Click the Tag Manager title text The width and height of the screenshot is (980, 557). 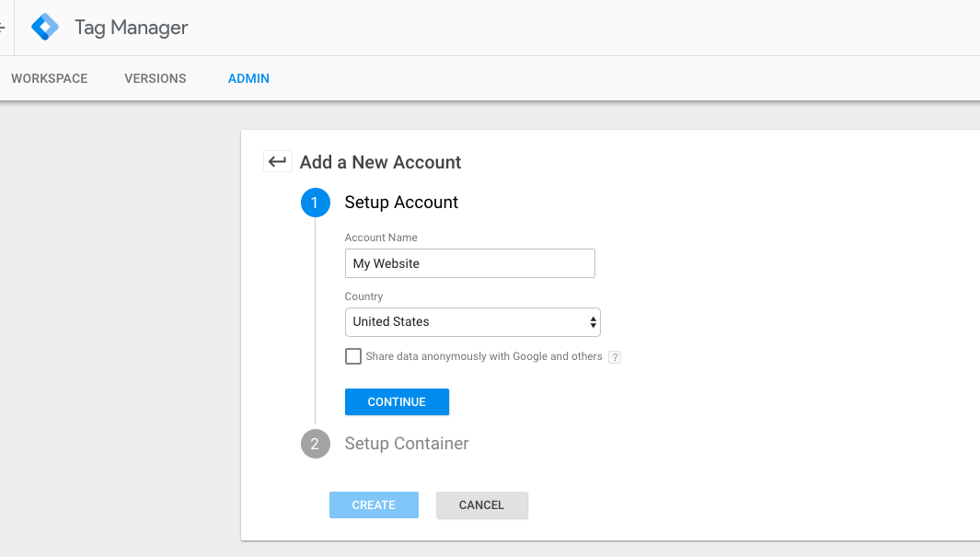pos(131,28)
